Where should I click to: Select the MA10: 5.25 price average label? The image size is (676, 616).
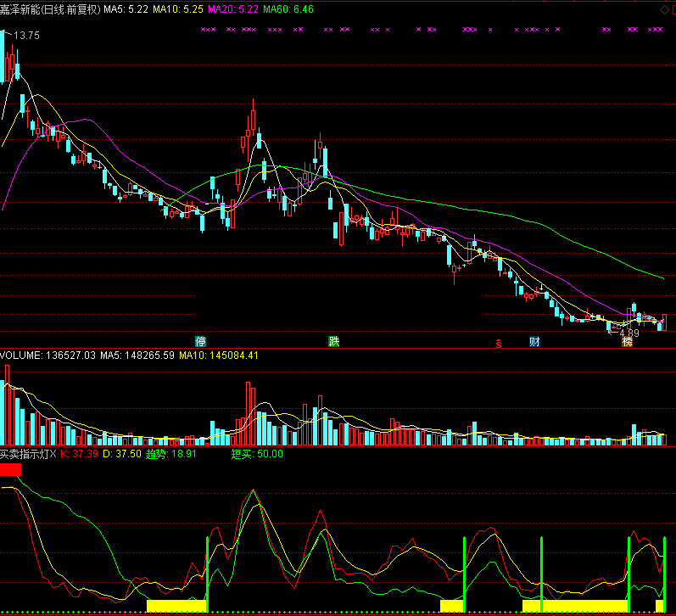(x=178, y=9)
